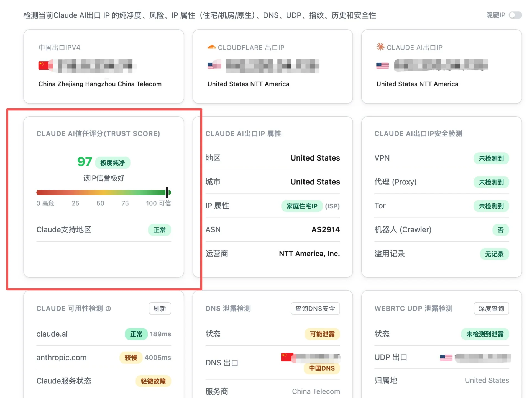Viewport: 532px width, 398px height.
Task: Click the 中国DNS badge
Action: (x=322, y=368)
